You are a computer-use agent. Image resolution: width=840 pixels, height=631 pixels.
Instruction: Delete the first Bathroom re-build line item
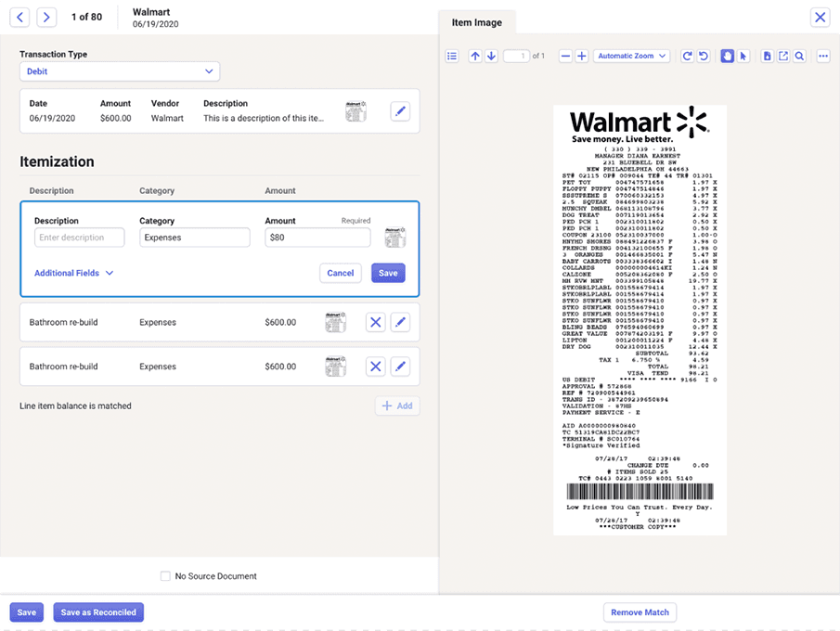(375, 322)
